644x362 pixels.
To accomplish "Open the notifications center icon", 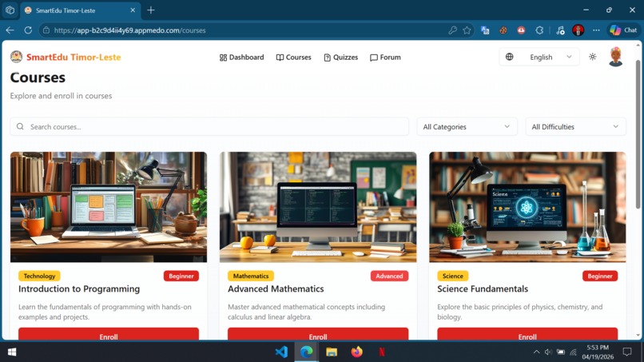I will pos(626,352).
